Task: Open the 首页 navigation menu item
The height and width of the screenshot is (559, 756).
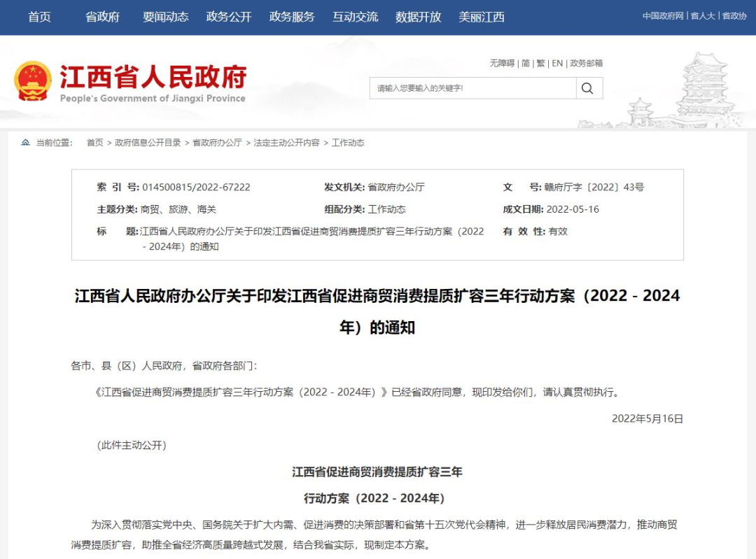Action: click(39, 17)
